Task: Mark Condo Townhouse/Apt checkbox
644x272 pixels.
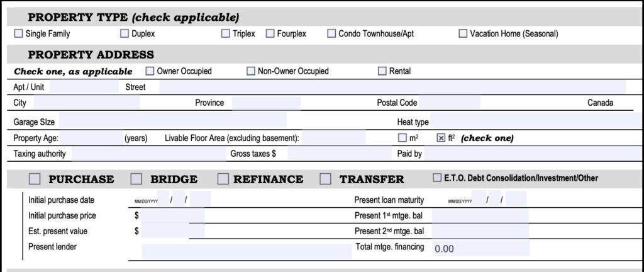Action: 331,34
